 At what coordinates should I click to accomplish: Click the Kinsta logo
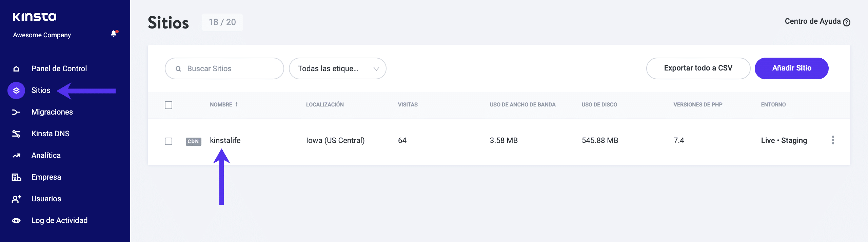coord(35,17)
